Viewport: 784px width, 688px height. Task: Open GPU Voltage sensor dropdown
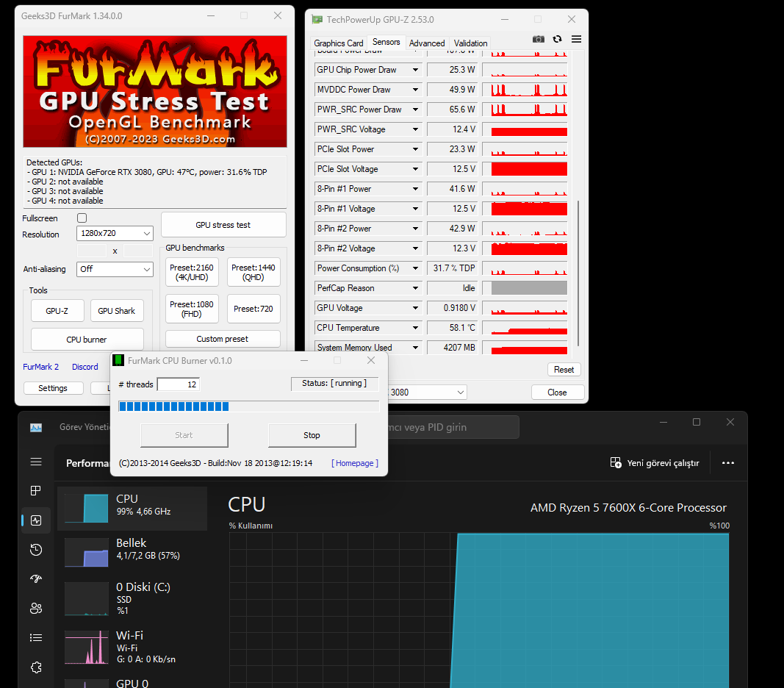point(415,308)
